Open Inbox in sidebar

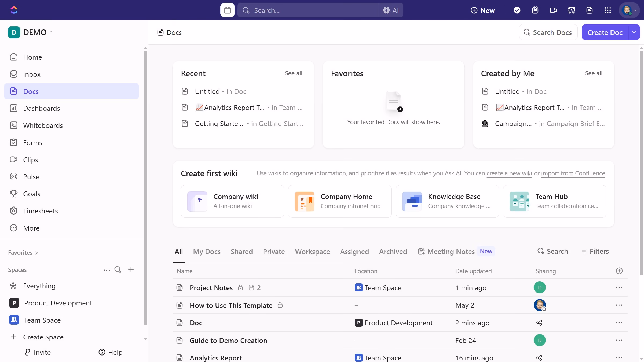point(71,74)
